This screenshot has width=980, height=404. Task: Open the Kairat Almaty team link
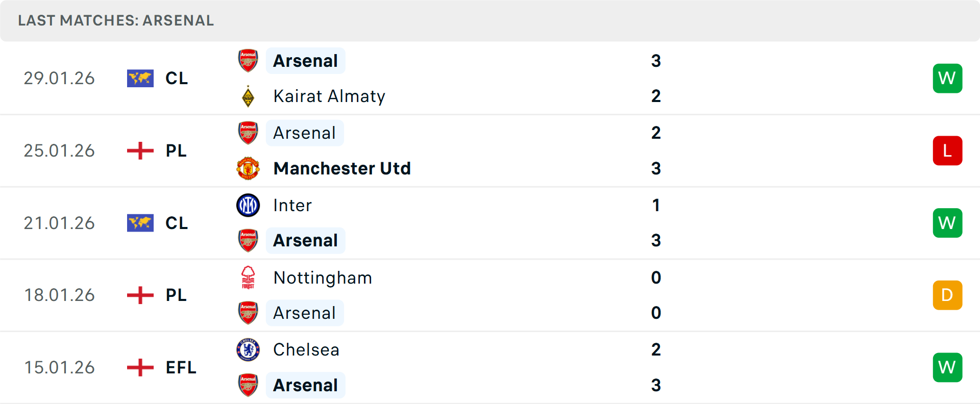click(329, 96)
